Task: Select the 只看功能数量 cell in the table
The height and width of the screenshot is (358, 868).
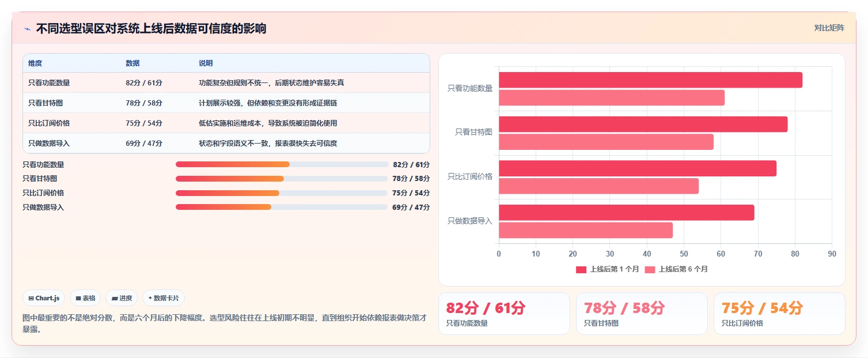Action: point(49,82)
